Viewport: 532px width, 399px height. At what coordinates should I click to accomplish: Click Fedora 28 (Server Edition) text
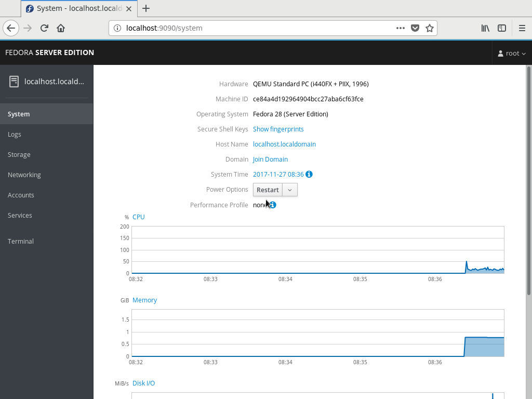[290, 114]
